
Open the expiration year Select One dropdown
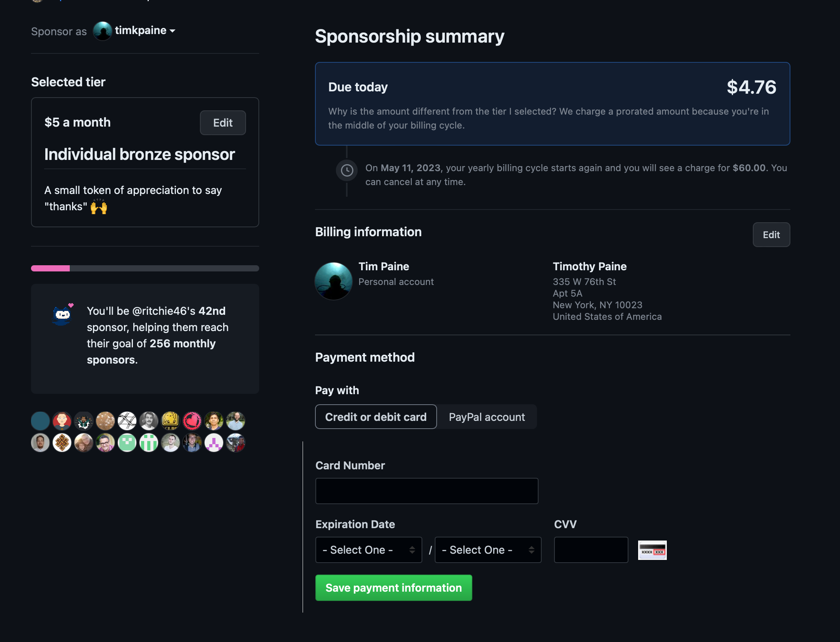(x=488, y=550)
